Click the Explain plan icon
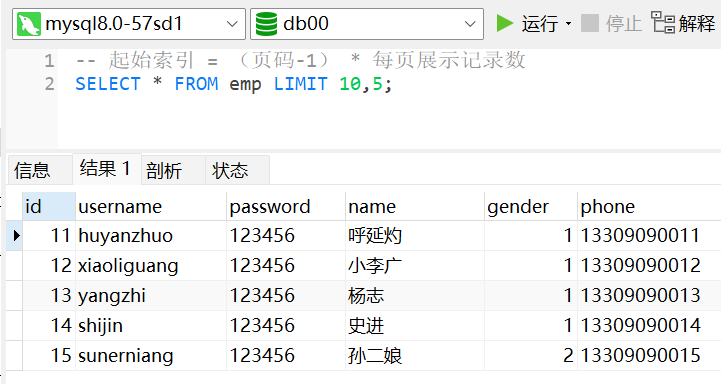This screenshot has height=384, width=721. 663,23
